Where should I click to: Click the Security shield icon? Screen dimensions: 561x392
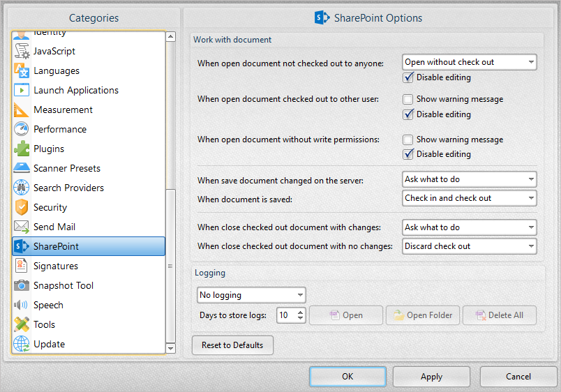(22, 207)
